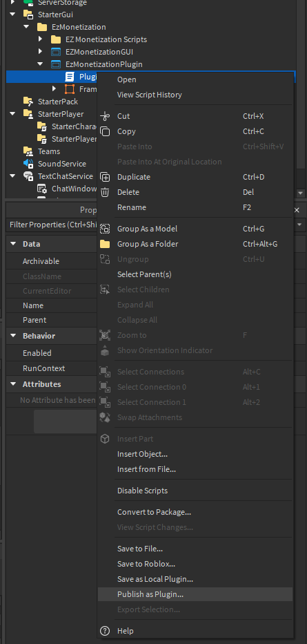Choose Rename from the context menu

[x=195, y=207]
